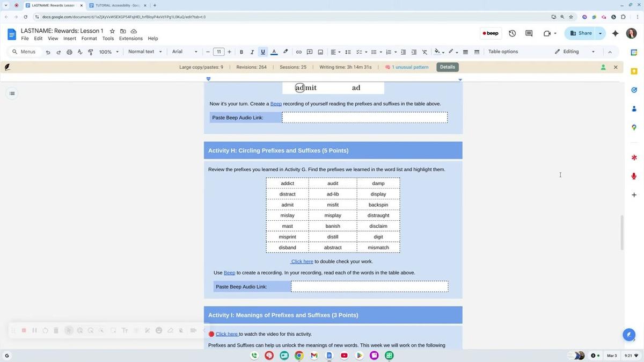This screenshot has height=362, width=644.
Task: Apply italic formatting
Action: pyautogui.click(x=252, y=52)
